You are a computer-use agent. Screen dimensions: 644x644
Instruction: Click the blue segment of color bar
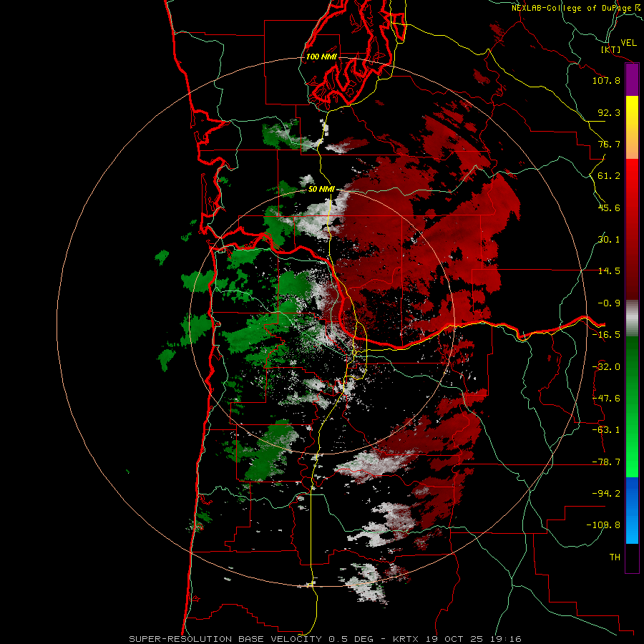632,510
